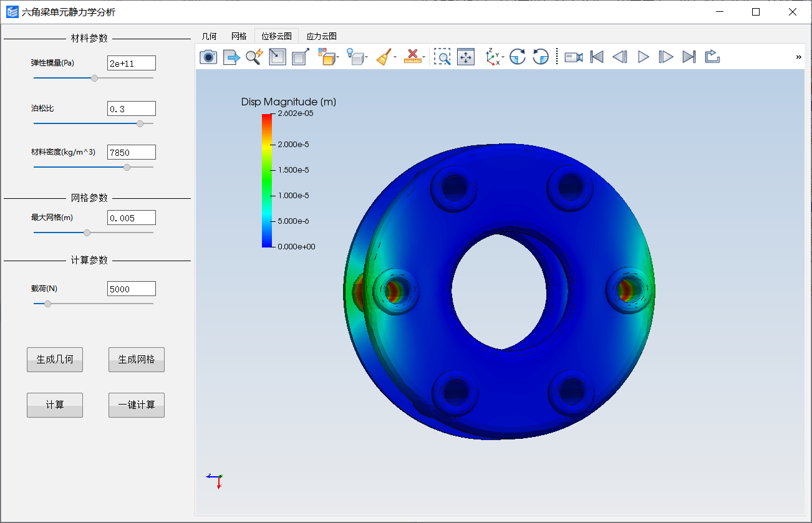This screenshot has width=812, height=523.
Task: Click the 弹性模量 slider handle
Action: [x=94, y=78]
